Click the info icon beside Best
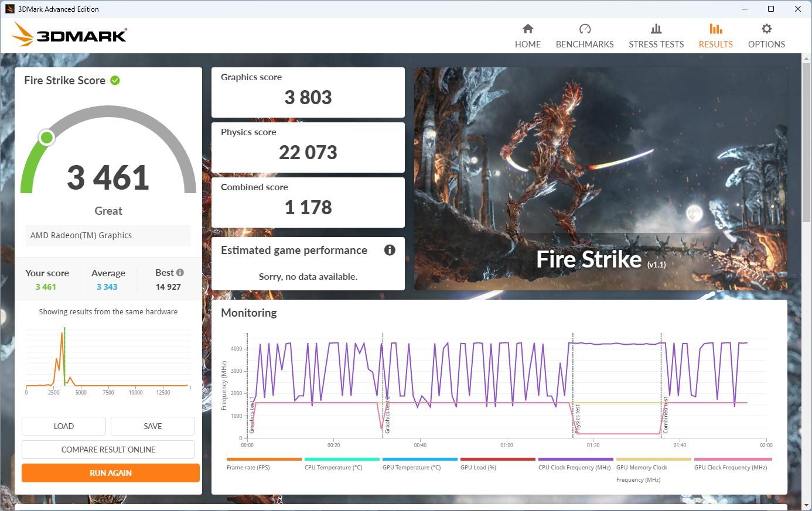Screen dimensions: 812x511 click(x=180, y=272)
